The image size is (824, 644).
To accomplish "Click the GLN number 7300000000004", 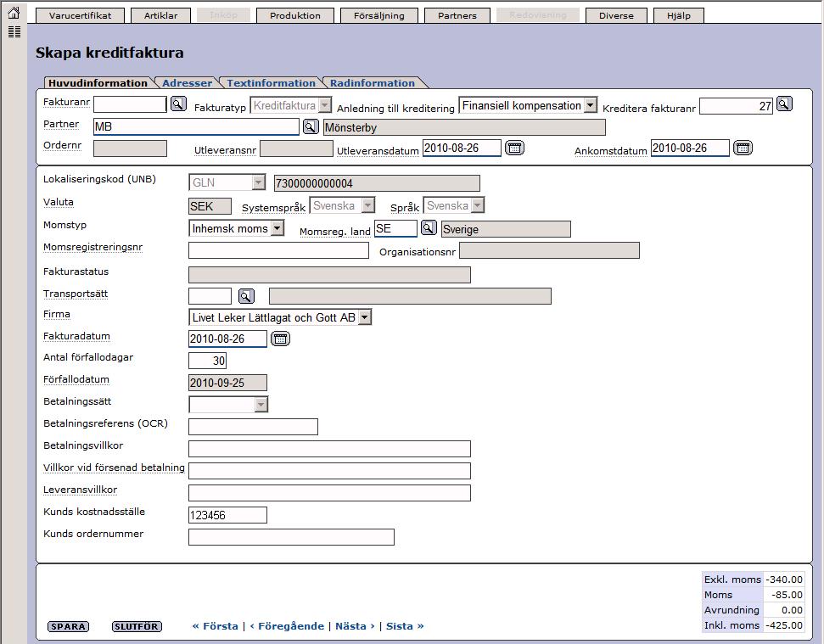I will pyautogui.click(x=377, y=183).
